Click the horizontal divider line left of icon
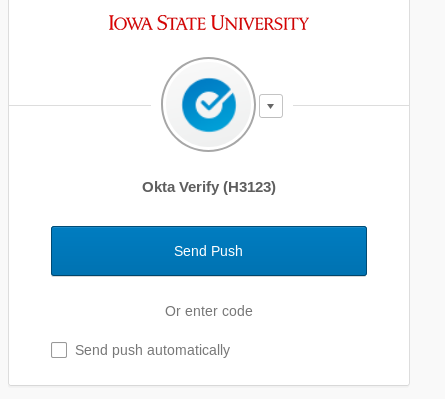The height and width of the screenshot is (399, 445). [x=80, y=105]
